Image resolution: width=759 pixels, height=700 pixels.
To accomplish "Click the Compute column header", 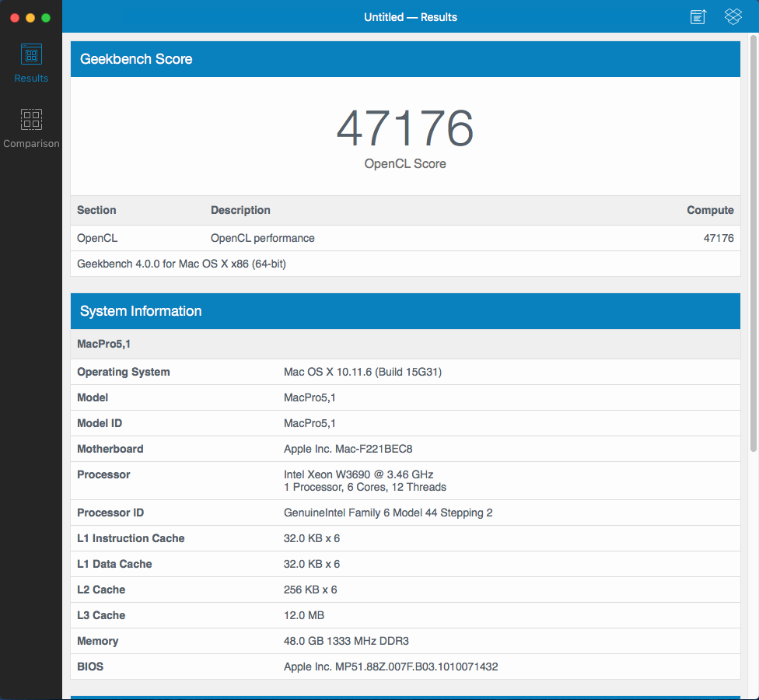I will click(x=710, y=210).
